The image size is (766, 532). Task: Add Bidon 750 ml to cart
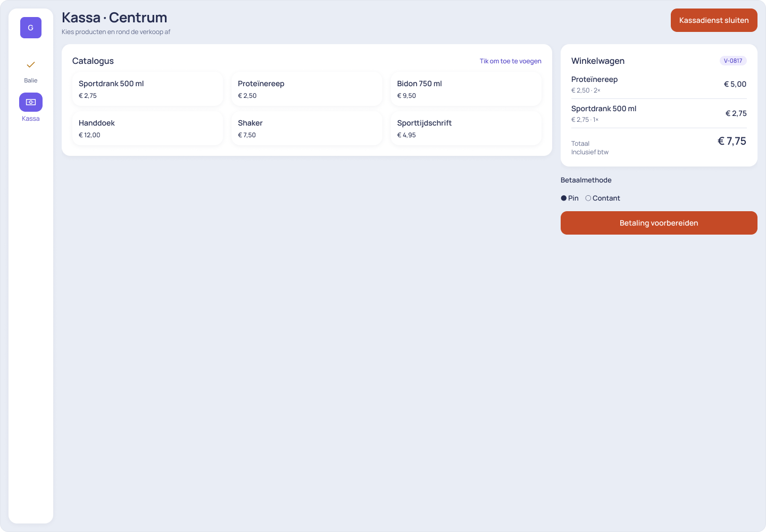466,89
